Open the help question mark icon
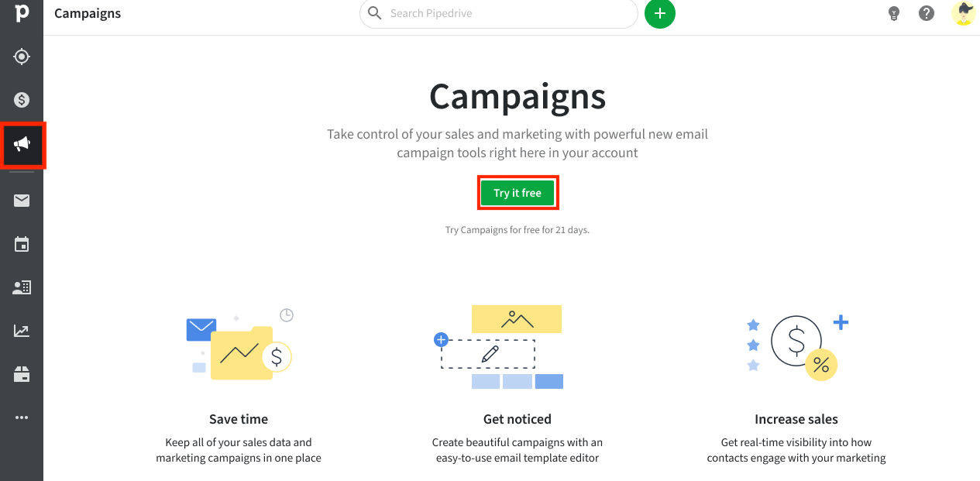The height and width of the screenshot is (481, 980). (x=927, y=13)
